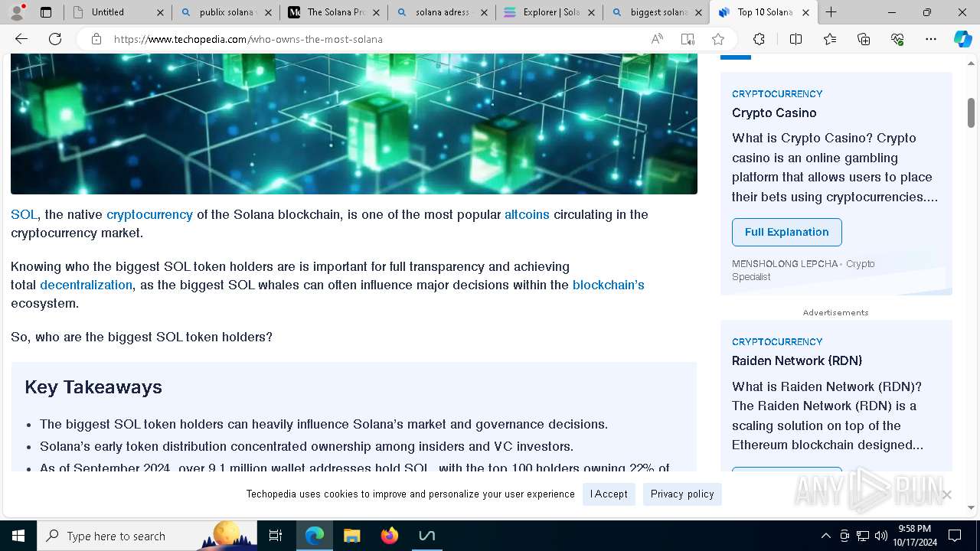Screen dimensions: 980x551
Task: Open the Crypto Casino article title
Action: click(x=774, y=112)
